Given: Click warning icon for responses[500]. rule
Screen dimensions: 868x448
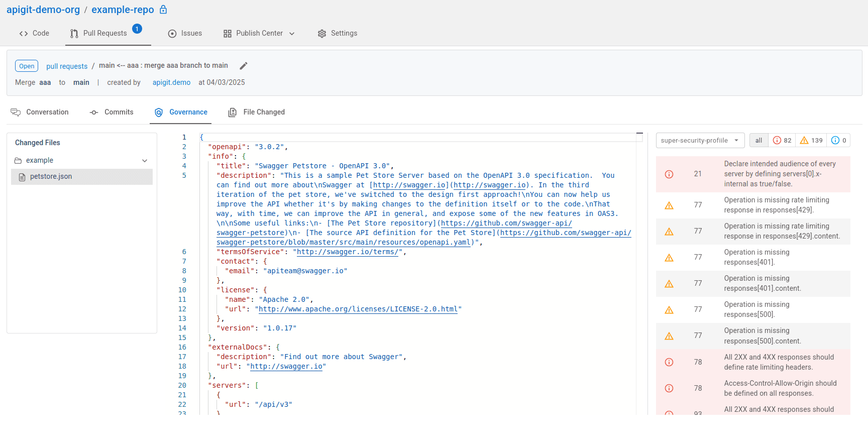Looking at the screenshot, I should (x=669, y=310).
